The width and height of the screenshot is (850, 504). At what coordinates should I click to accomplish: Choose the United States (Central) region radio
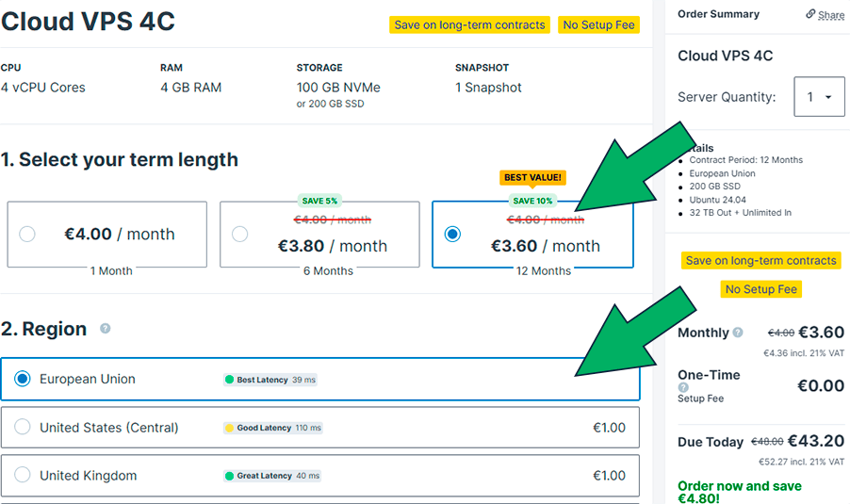tap(23, 428)
